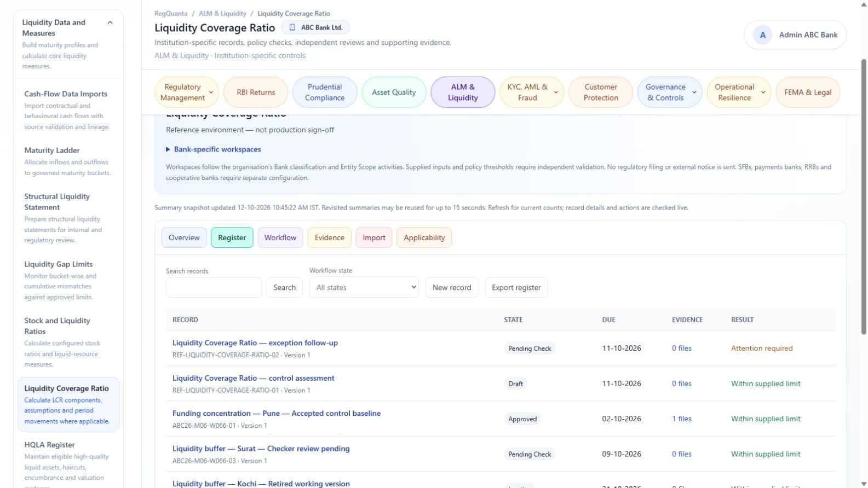Open Liquidity buffer Surat record

tap(261, 449)
